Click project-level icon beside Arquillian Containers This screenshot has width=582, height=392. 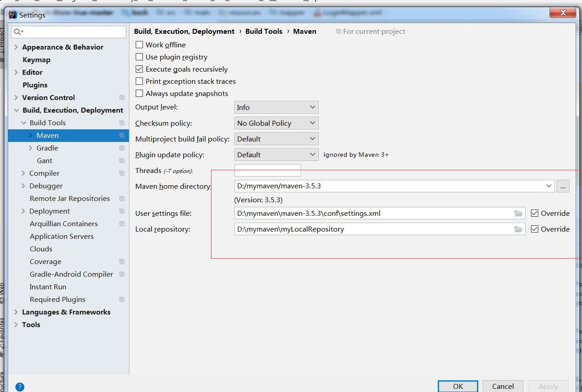point(122,223)
